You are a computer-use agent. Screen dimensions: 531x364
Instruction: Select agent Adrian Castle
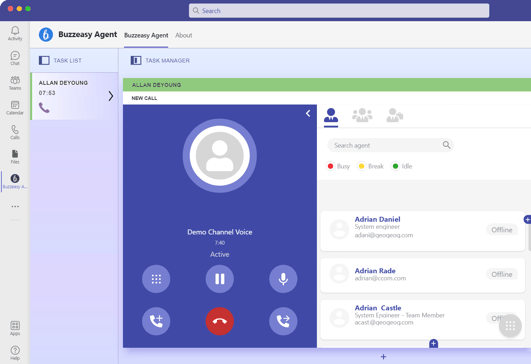pos(422,319)
